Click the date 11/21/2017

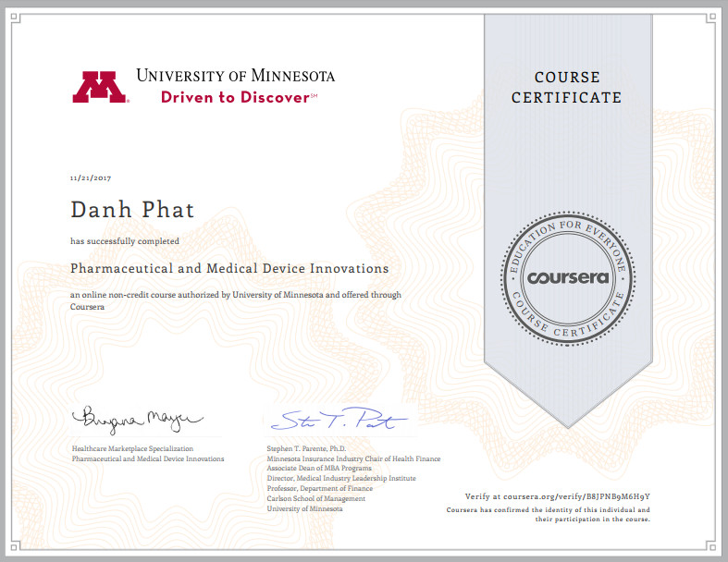click(91, 177)
